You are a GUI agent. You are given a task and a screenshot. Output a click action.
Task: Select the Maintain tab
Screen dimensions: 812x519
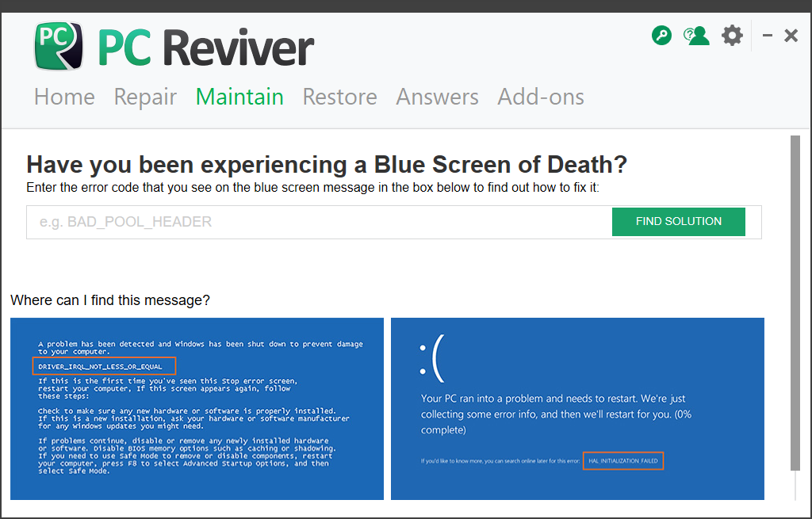[239, 97]
